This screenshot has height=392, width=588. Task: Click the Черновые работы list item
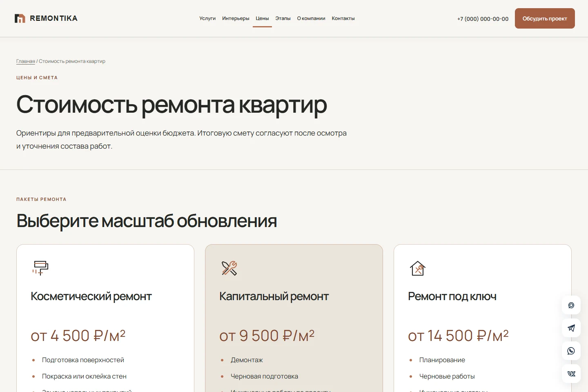tap(447, 376)
